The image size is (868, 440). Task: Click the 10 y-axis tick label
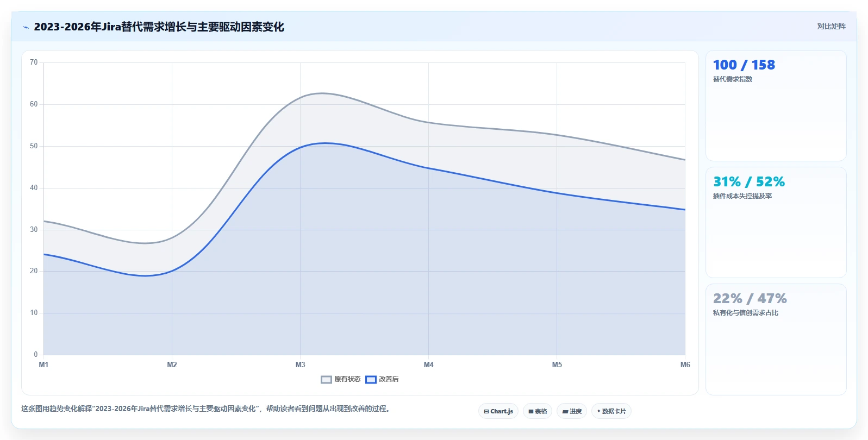click(34, 313)
